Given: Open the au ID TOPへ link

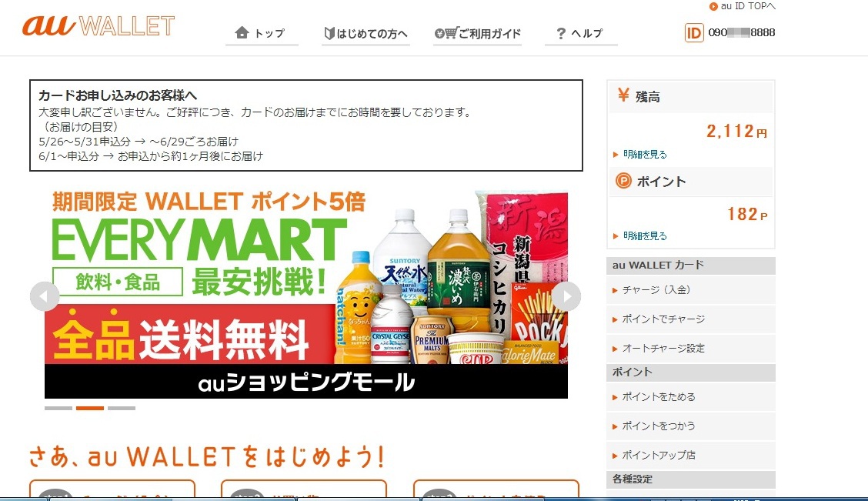Looking at the screenshot, I should coord(743,6).
